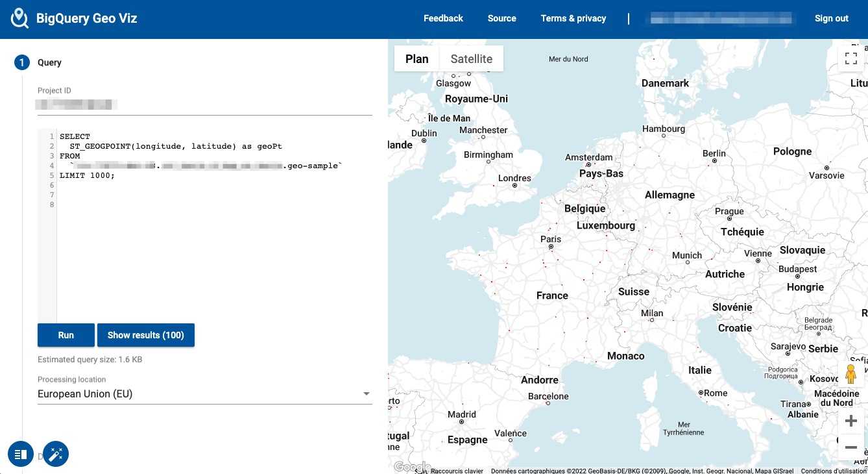Sign out of BigQuery Geo Viz
Screen dimensions: 868x474
coord(831,18)
